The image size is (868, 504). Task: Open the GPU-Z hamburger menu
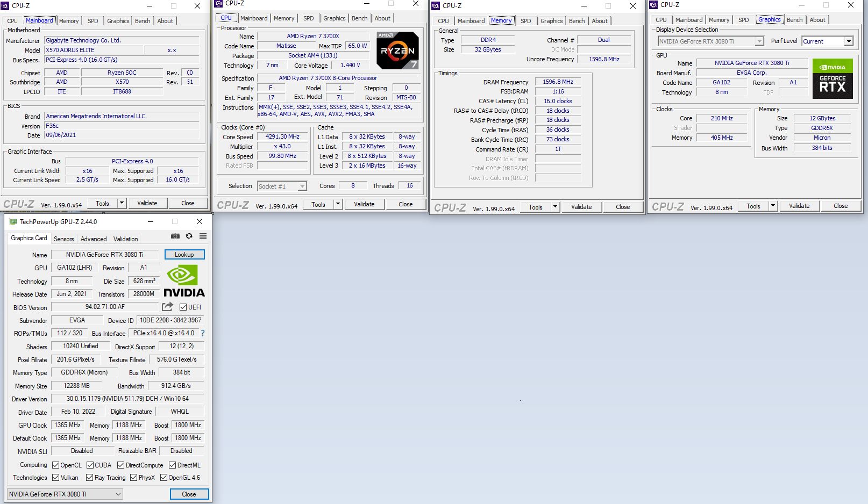tap(203, 236)
